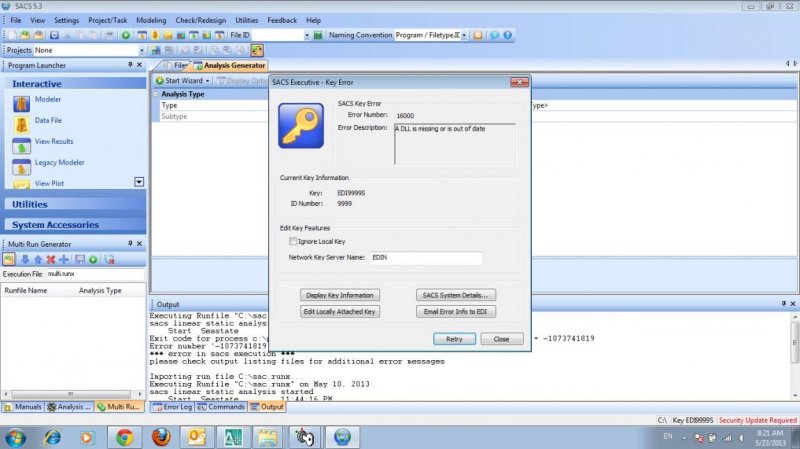
Task: Click Display Key Information button
Action: click(x=340, y=295)
